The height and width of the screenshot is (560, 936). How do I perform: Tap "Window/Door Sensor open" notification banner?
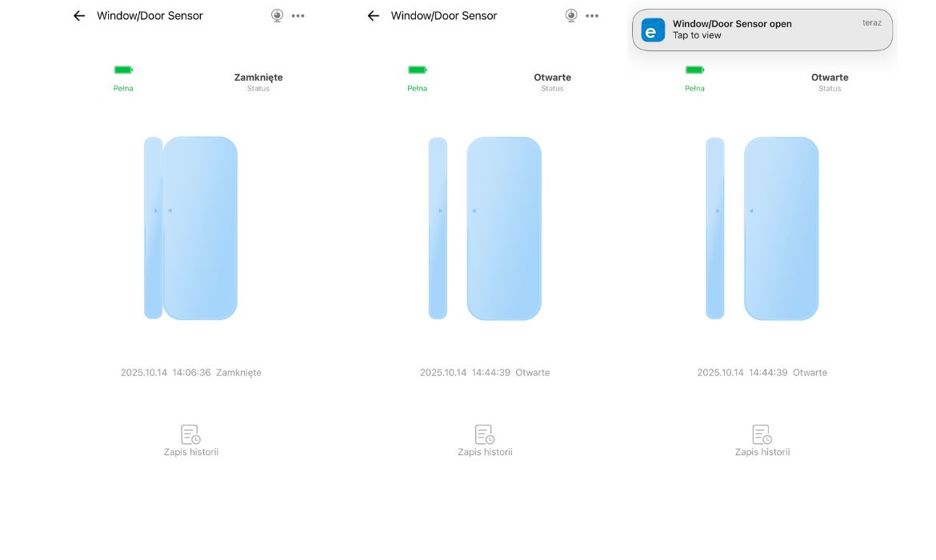point(762,30)
